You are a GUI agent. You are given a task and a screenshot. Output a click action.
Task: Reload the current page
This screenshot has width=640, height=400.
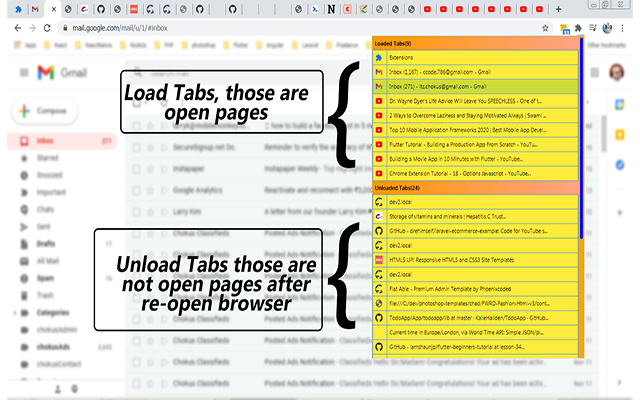[x=47, y=28]
